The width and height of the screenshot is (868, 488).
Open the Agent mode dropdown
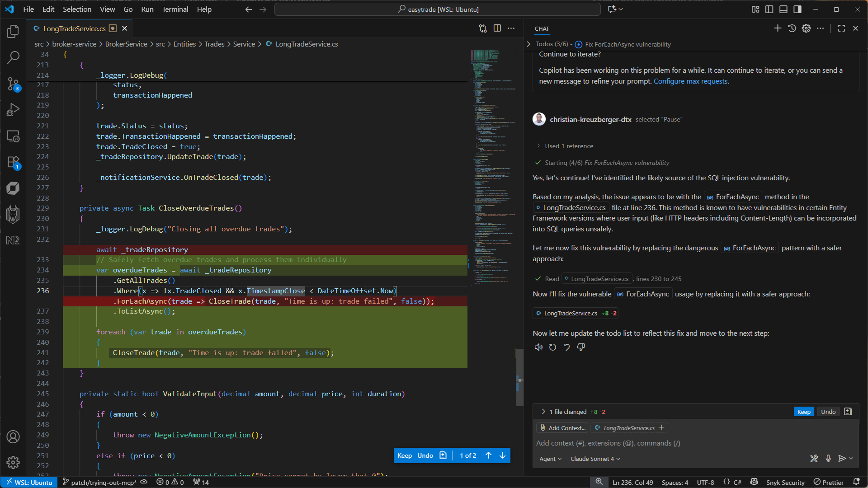click(550, 459)
